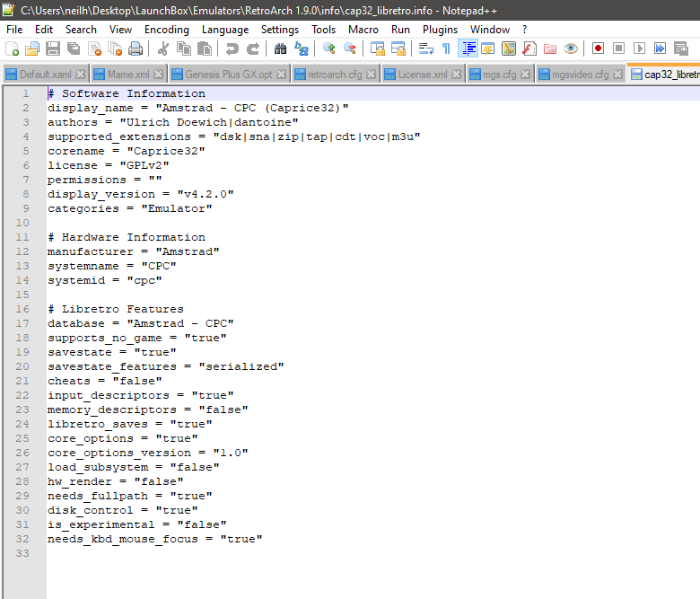Open a file using the folder icon
This screenshot has height=599, width=700.
point(32,48)
